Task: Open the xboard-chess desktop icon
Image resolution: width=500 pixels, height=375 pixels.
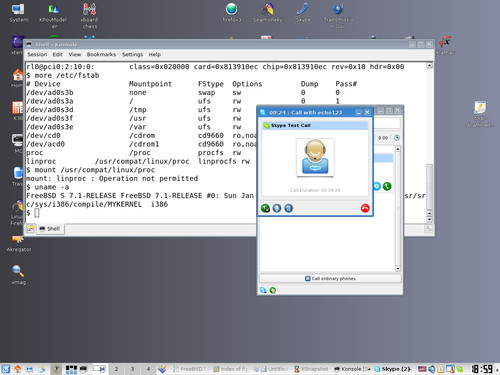Action: click(90, 16)
